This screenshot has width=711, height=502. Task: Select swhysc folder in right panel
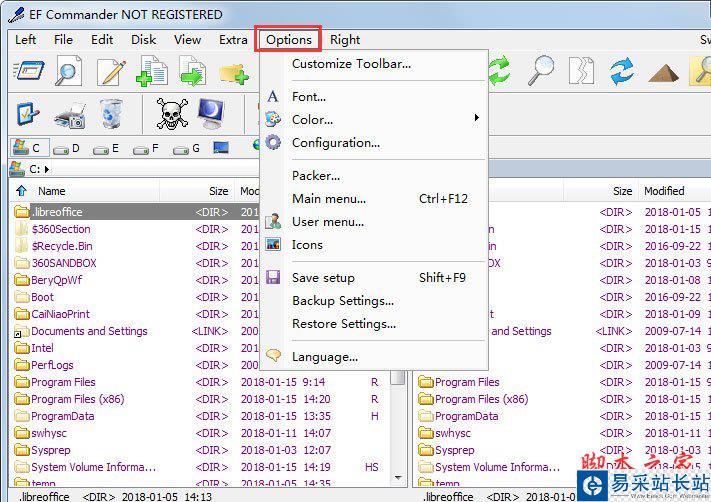coord(453,433)
